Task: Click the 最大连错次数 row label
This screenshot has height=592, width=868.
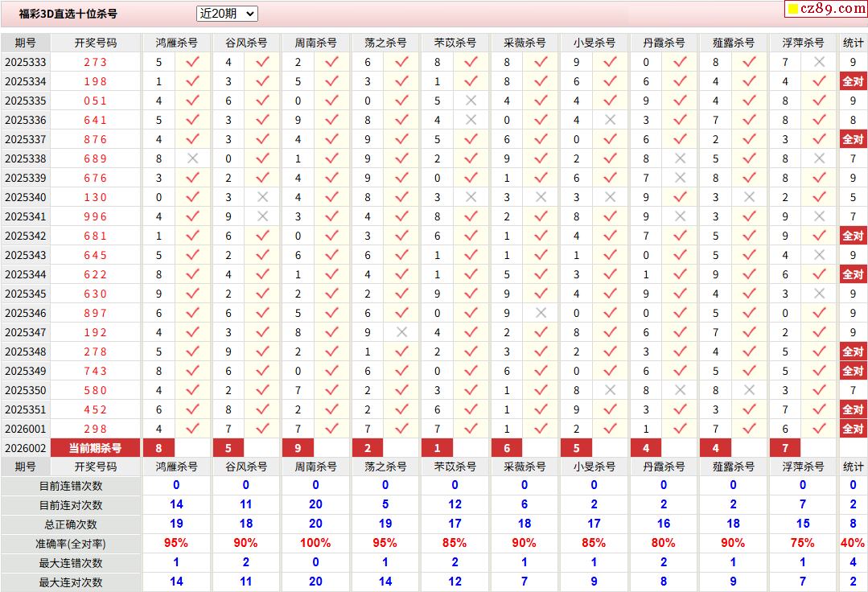Action: (71, 563)
